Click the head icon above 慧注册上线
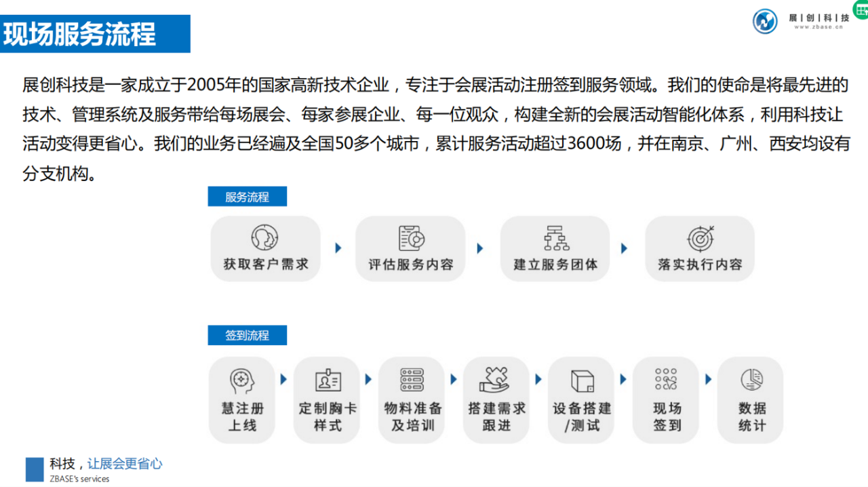The height and width of the screenshot is (487, 868). (x=242, y=380)
